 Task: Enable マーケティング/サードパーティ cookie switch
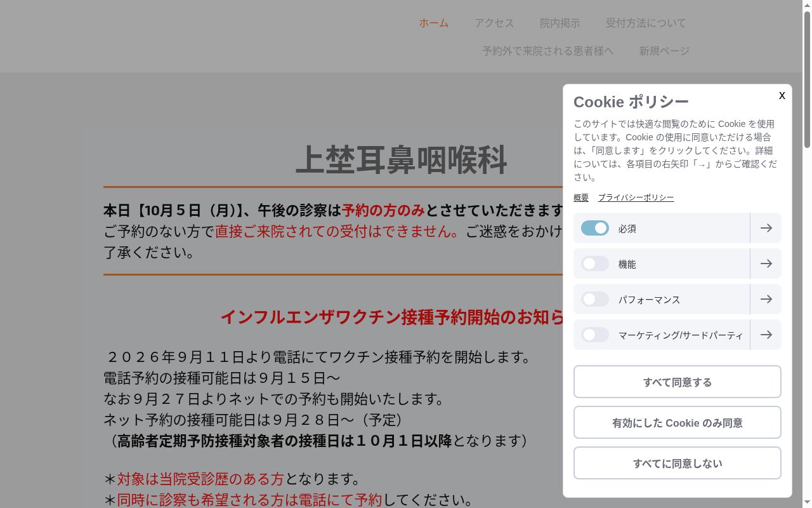coord(595,335)
